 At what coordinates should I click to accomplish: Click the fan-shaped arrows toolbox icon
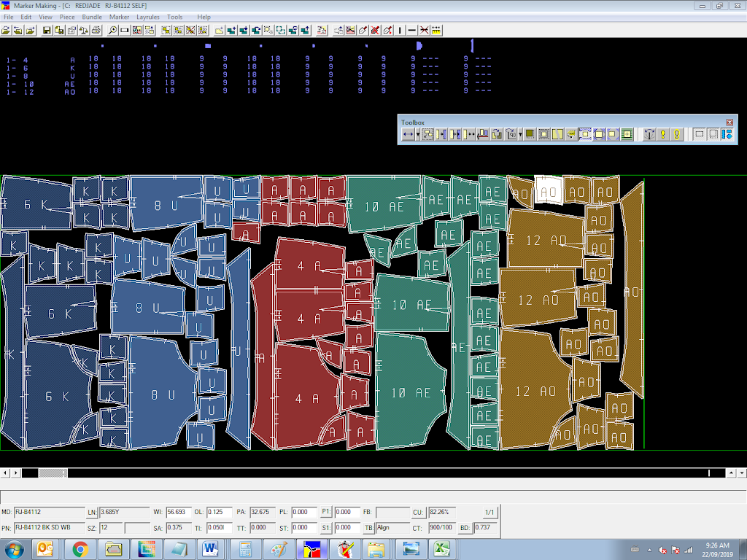pyautogui.click(x=649, y=135)
